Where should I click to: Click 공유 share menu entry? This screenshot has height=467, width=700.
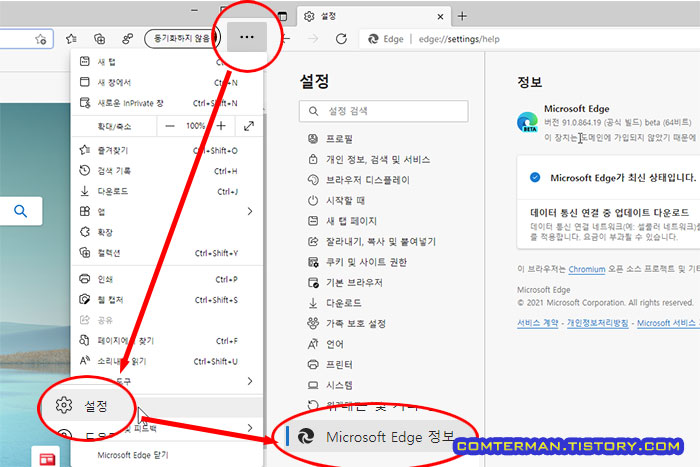(x=167, y=320)
